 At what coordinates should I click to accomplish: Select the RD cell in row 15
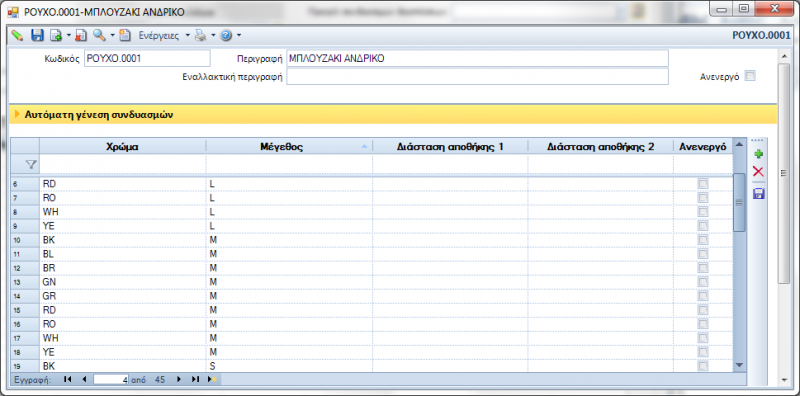point(123,310)
